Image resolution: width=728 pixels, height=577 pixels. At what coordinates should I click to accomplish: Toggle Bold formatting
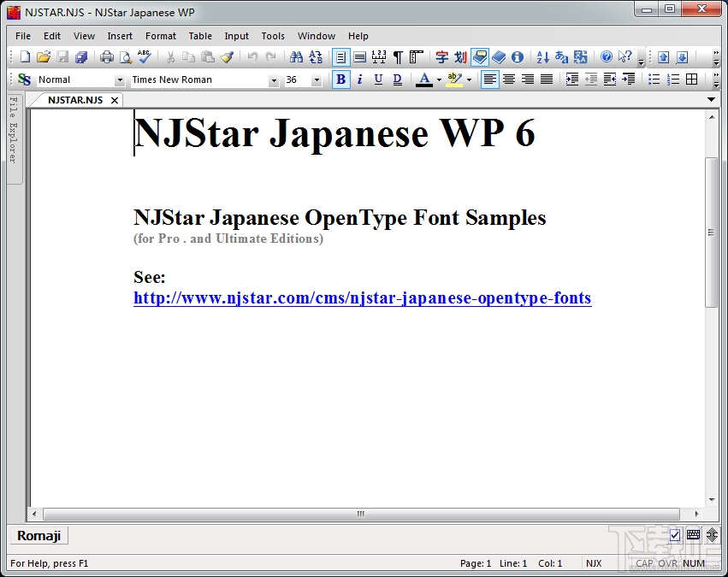pos(341,79)
